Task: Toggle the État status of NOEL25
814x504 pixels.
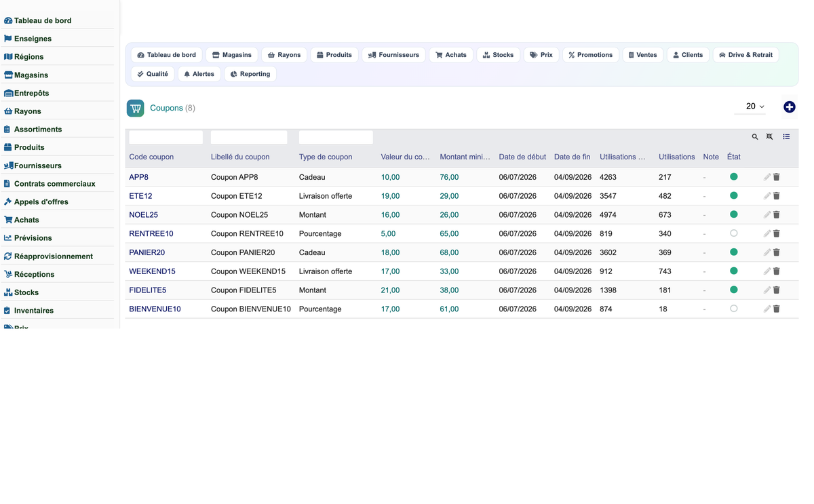Action: (x=734, y=214)
